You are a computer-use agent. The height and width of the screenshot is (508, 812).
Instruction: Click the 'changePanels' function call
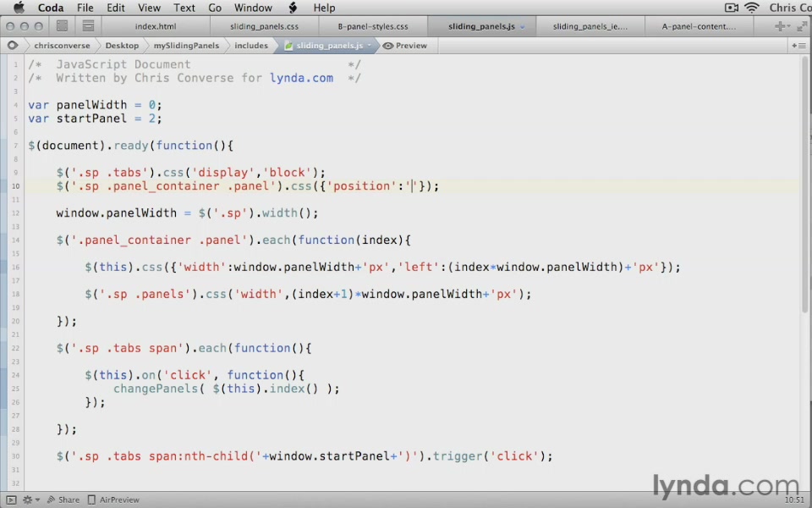click(x=156, y=389)
